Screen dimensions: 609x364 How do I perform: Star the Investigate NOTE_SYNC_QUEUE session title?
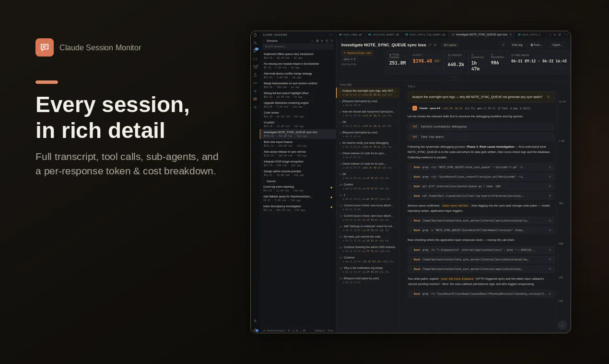pos(435,45)
